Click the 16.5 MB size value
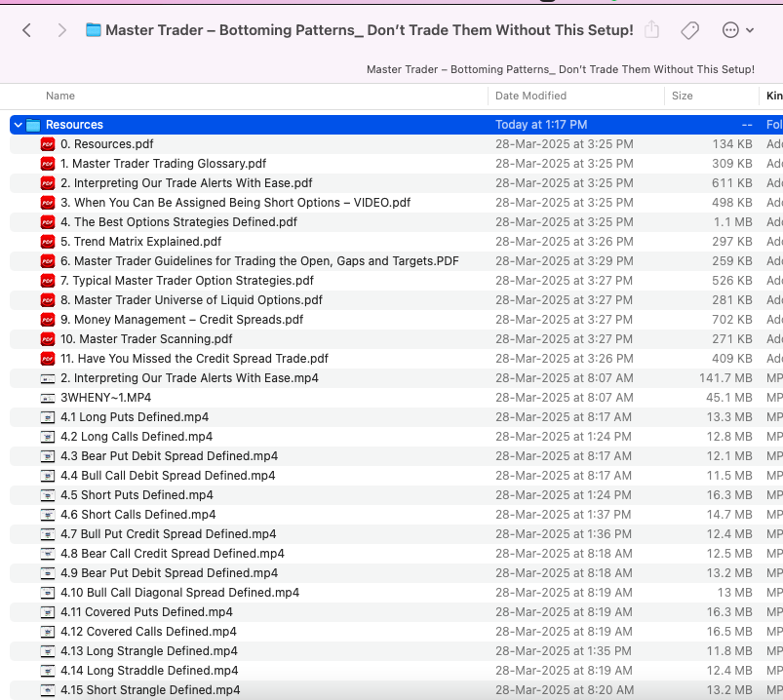 (x=729, y=632)
